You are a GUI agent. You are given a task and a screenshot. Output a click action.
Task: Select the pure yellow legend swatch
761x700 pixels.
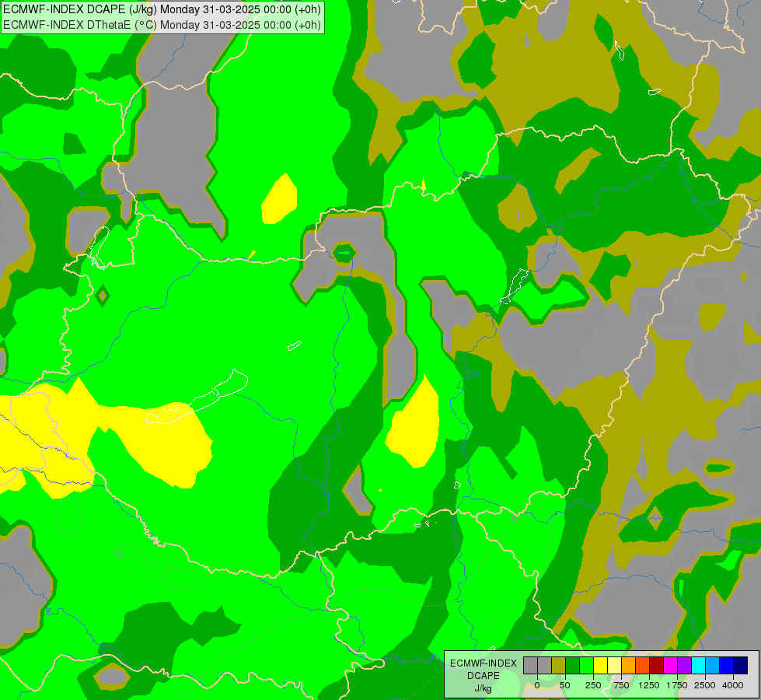coord(600,665)
